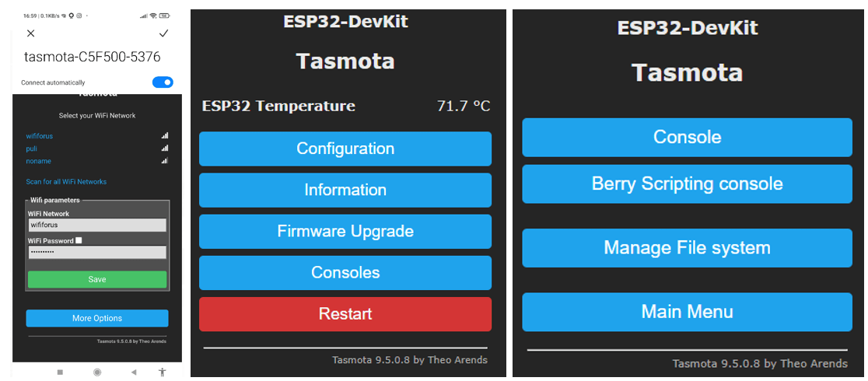
Task: Open More Options
Action: [97, 318]
